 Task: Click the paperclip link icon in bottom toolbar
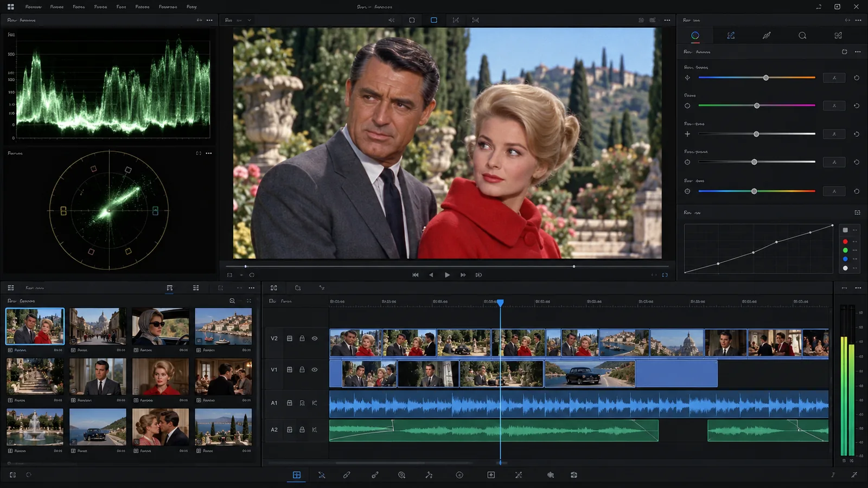[347, 475]
